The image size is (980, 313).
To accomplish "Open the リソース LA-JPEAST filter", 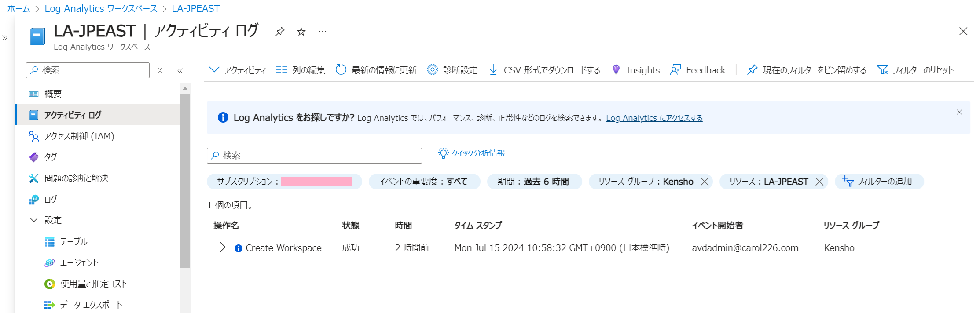I will click(769, 182).
